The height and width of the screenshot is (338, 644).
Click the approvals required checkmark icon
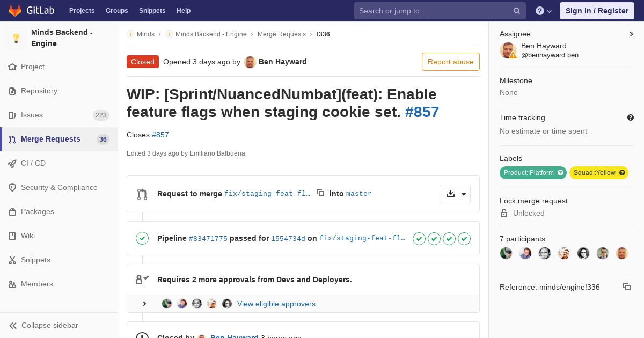[x=142, y=280]
